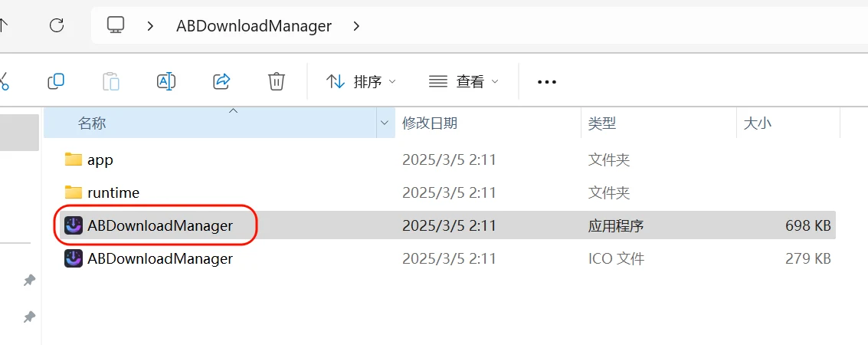Screen dimensions: 868x345
Task: Expand the chevron after ABDownloadManager in path
Action: (x=356, y=25)
